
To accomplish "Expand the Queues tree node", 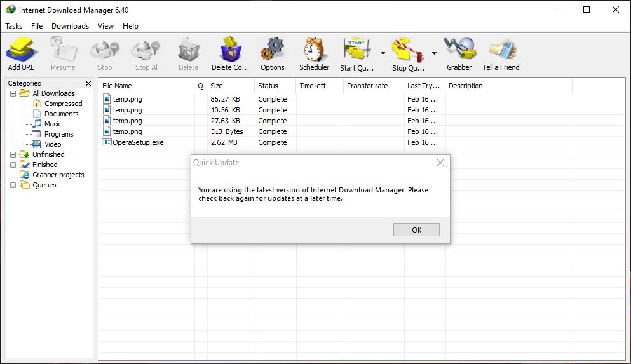I will [13, 185].
